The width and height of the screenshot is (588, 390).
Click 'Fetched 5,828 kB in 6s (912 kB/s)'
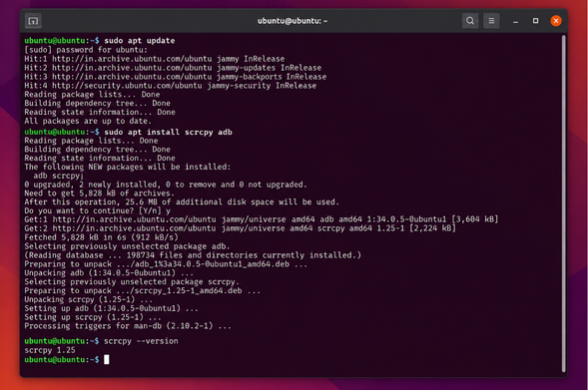(101, 237)
